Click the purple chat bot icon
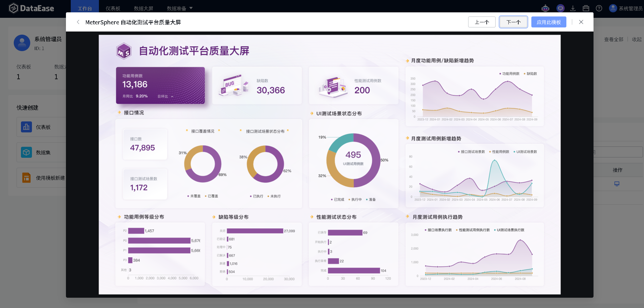Image resolution: width=644 pixels, height=308 pixels. [561, 8]
